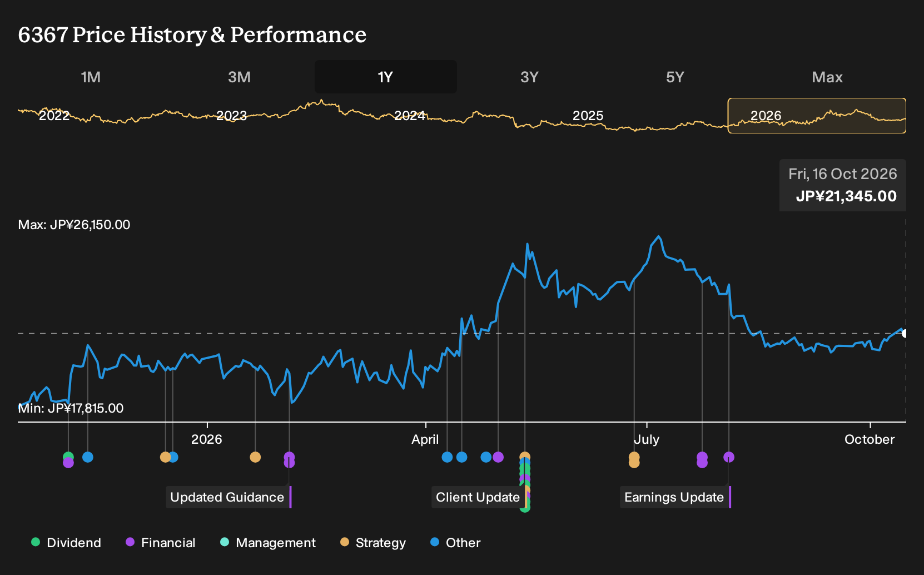The width and height of the screenshot is (924, 575).
Task: Toggle the Other legend filter
Action: (x=455, y=543)
